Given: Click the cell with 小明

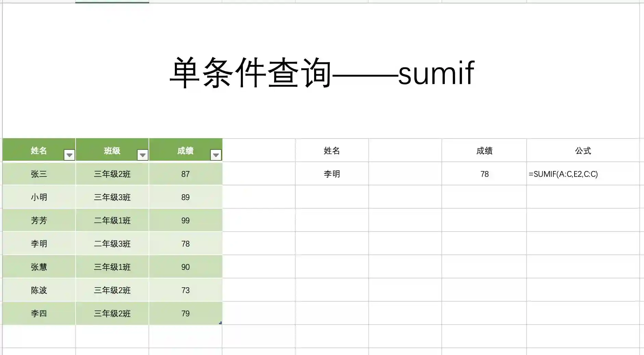Looking at the screenshot, I should (x=39, y=197).
